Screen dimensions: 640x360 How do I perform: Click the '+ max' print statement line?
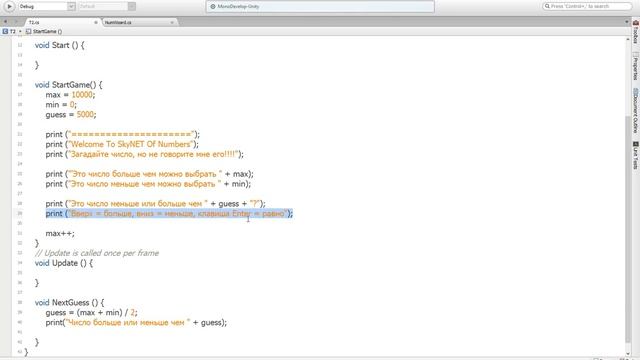point(149,174)
